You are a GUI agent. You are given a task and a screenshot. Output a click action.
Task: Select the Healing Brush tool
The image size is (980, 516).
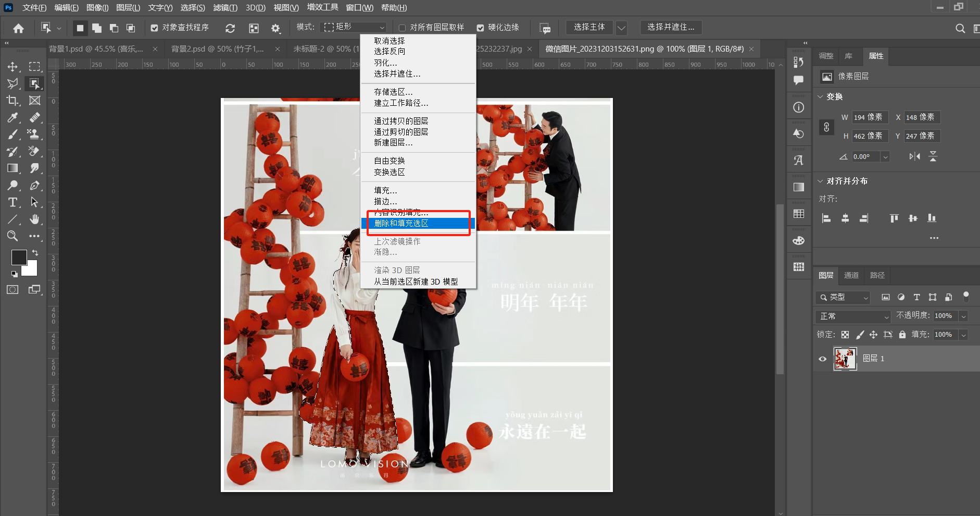[34, 118]
